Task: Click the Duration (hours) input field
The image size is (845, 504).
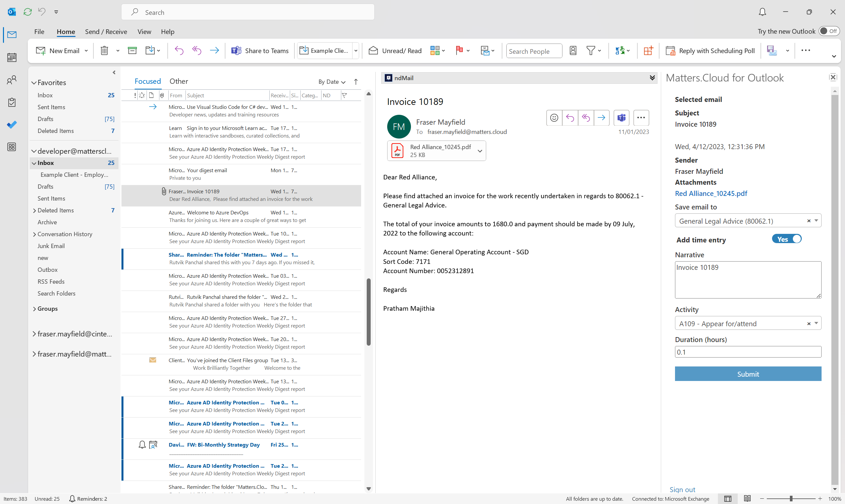Action: tap(748, 352)
